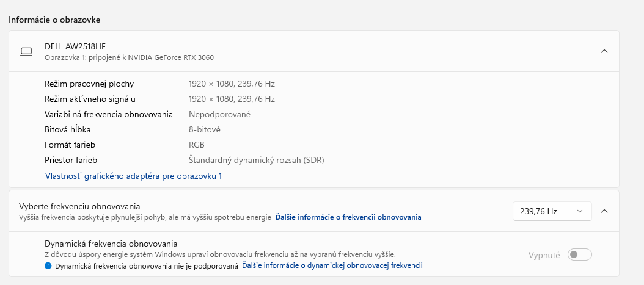Click the 8-bitové bit depth value

click(x=204, y=129)
